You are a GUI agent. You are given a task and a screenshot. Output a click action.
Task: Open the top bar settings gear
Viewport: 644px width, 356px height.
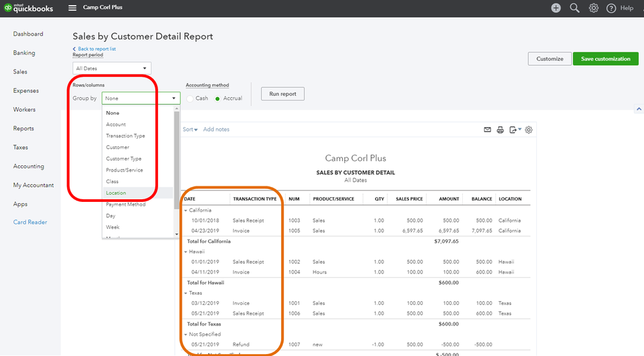(x=594, y=8)
